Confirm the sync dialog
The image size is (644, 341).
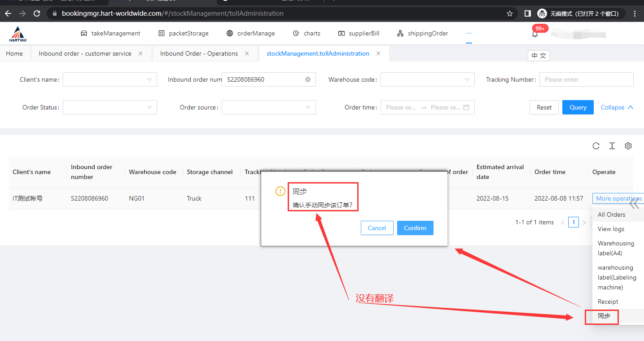coord(415,228)
